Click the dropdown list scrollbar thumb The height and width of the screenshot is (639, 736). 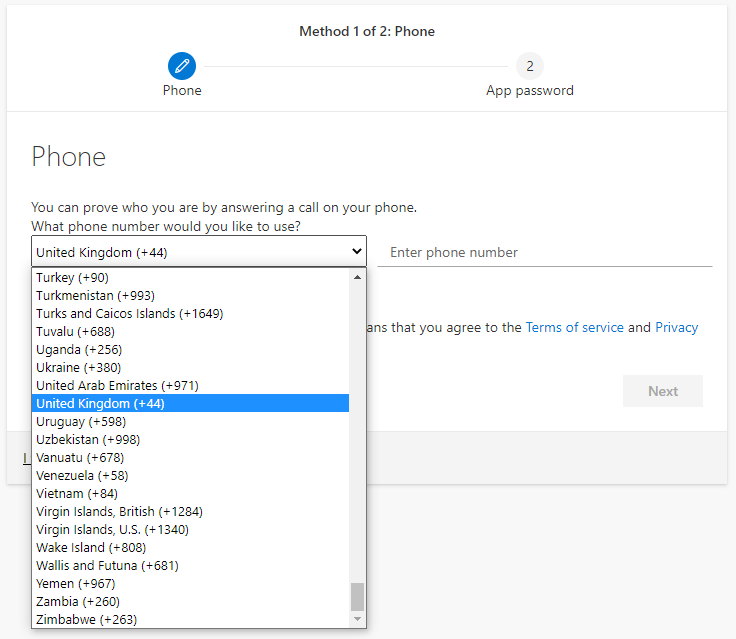(357, 597)
